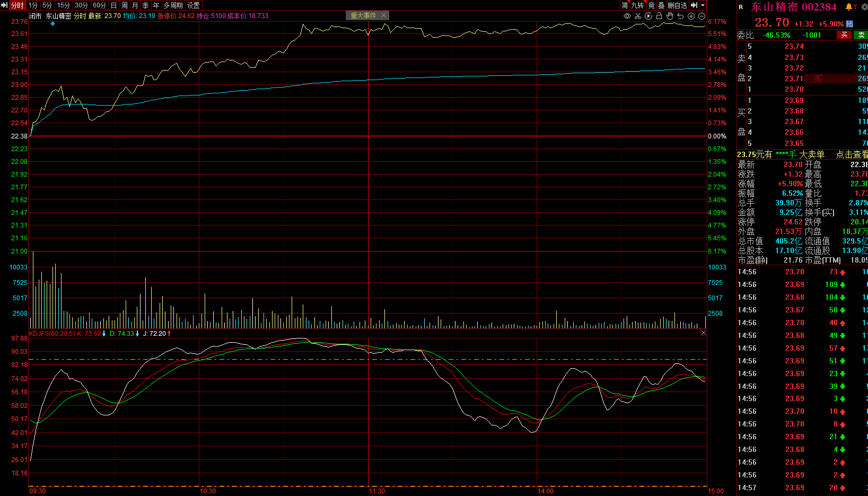
Task: Click the circular play replay icon
Action: point(648,16)
